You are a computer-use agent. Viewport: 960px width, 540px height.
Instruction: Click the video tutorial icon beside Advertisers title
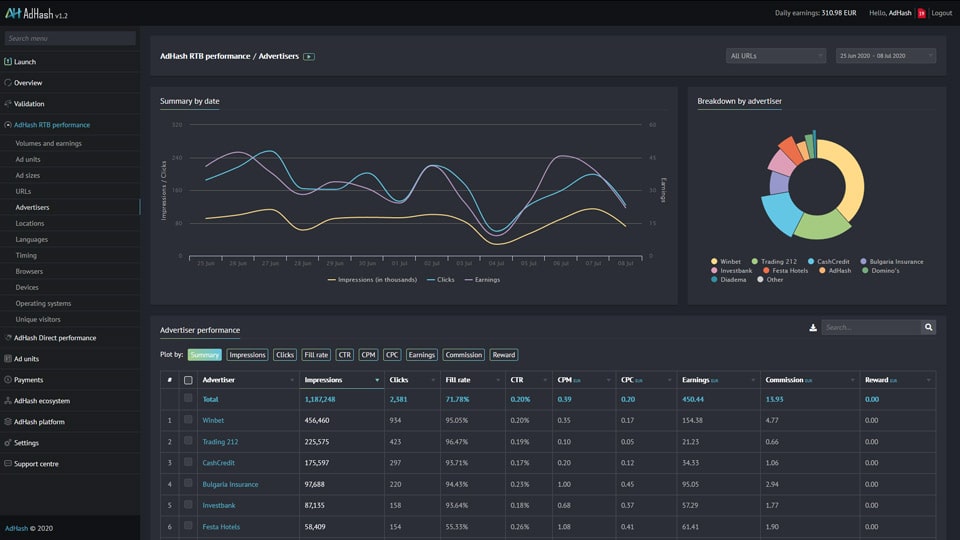pyautogui.click(x=309, y=57)
